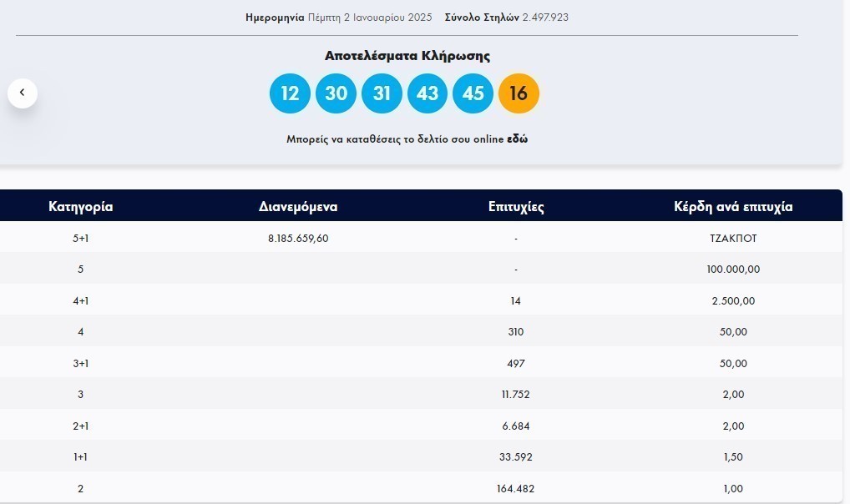Click the 8.185.659,60 jackpot amount
Image resolution: width=850 pixels, height=504 pixels.
point(298,238)
